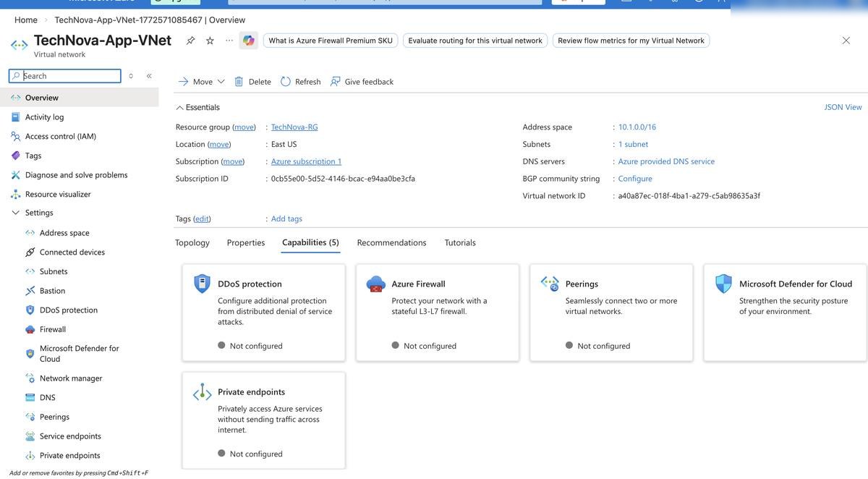Click Add tags link

[x=286, y=219]
